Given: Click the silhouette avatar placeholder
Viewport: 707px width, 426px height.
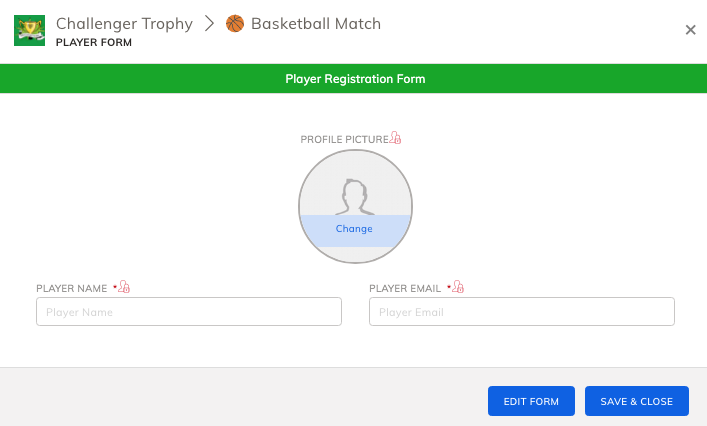Looking at the screenshot, I should tap(355, 197).
